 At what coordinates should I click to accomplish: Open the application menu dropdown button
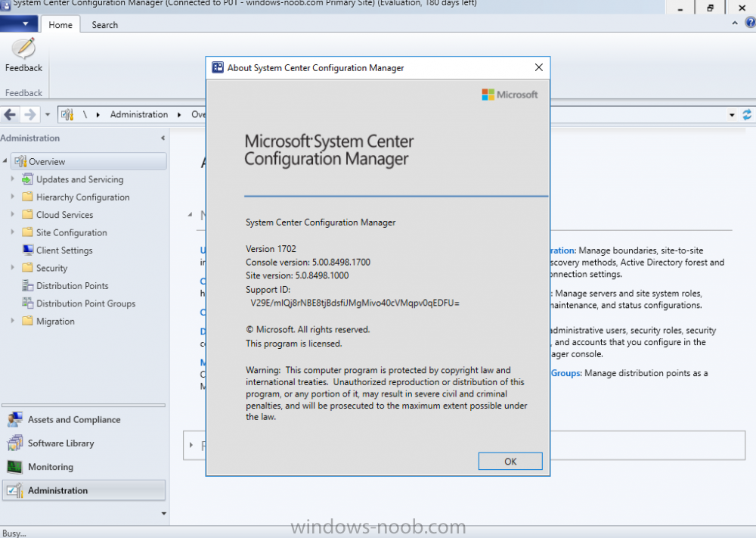click(x=20, y=23)
